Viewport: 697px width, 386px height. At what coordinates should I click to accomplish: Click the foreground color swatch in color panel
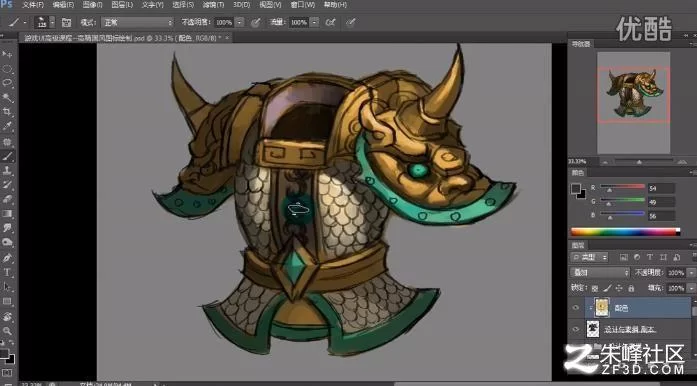(576, 189)
